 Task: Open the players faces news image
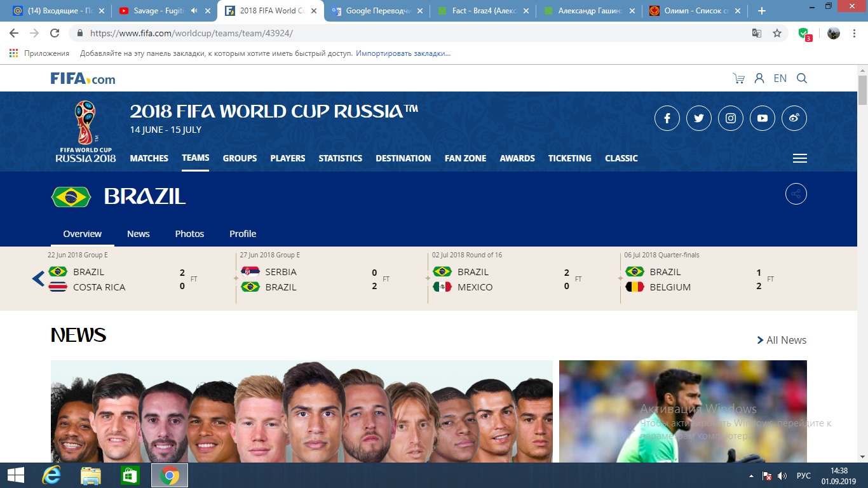(302, 411)
